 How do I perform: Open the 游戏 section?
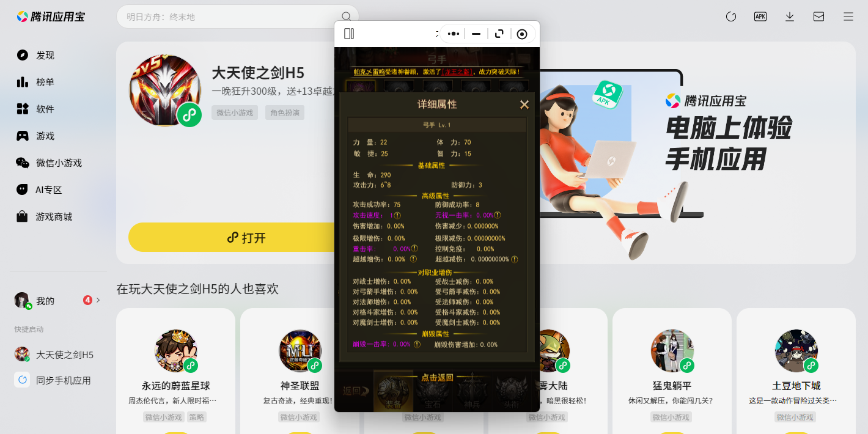tap(35, 136)
